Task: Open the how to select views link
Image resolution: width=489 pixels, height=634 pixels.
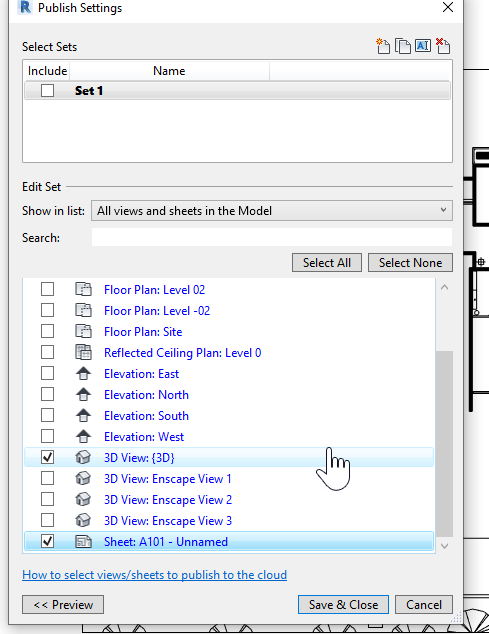Action: (x=155, y=575)
